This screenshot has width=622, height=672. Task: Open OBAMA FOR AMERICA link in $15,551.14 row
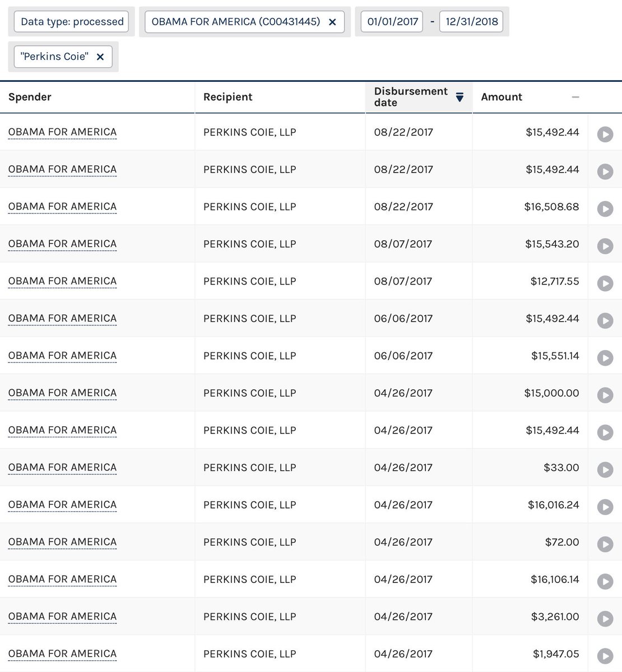63,356
